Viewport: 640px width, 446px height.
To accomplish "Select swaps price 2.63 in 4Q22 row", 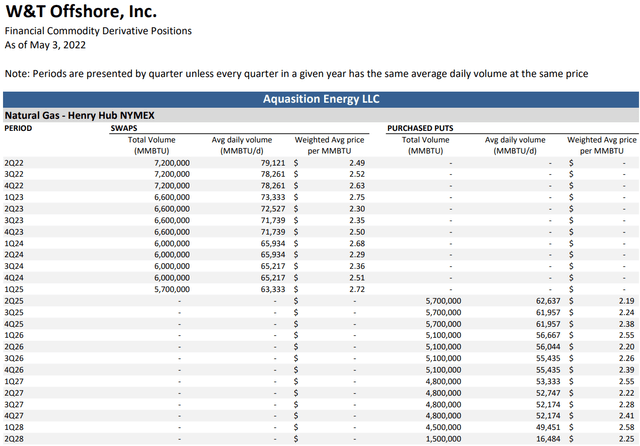I will (x=357, y=186).
